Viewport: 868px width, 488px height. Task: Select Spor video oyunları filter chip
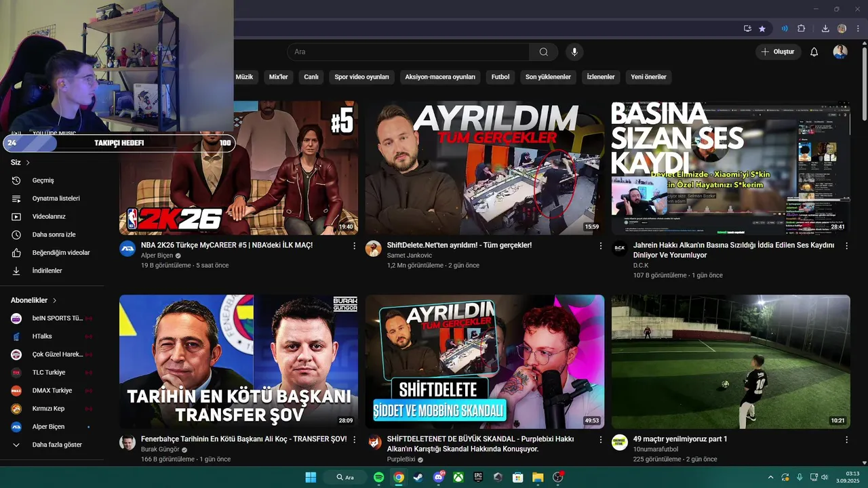click(362, 77)
